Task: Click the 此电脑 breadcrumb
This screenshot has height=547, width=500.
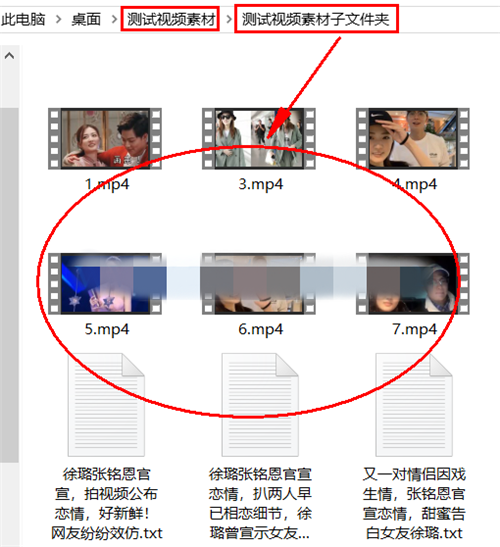Action: pyautogui.click(x=23, y=19)
